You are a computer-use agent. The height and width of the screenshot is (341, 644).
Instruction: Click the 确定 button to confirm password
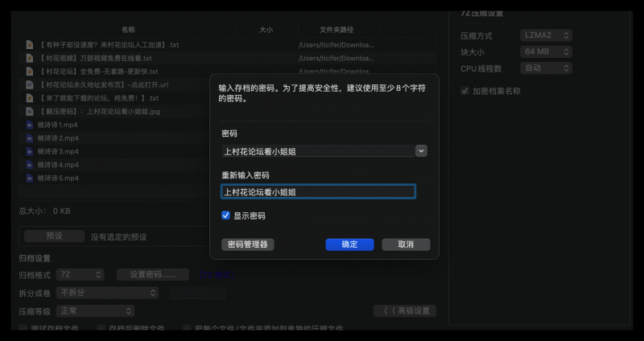coord(349,244)
